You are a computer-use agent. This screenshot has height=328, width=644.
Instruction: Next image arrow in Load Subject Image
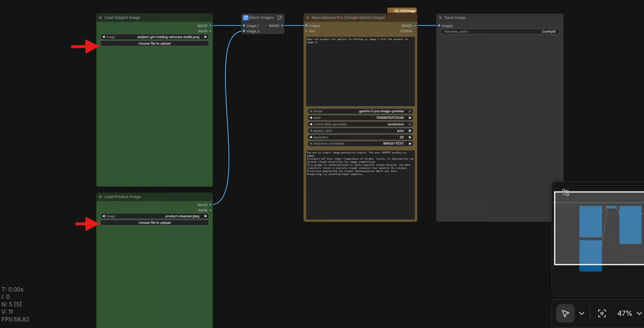coord(205,37)
